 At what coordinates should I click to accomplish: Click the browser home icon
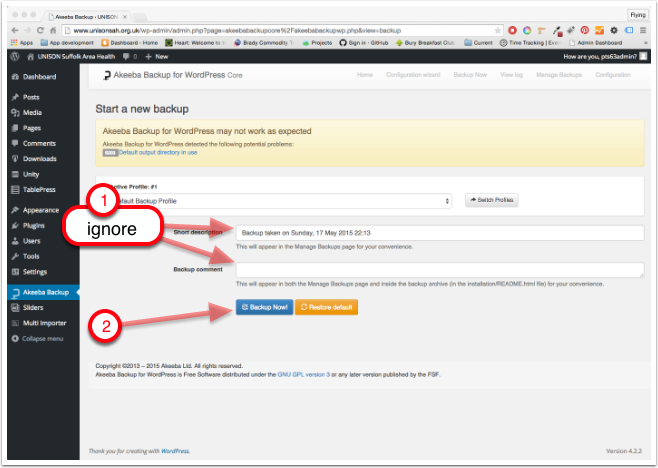coord(53,30)
